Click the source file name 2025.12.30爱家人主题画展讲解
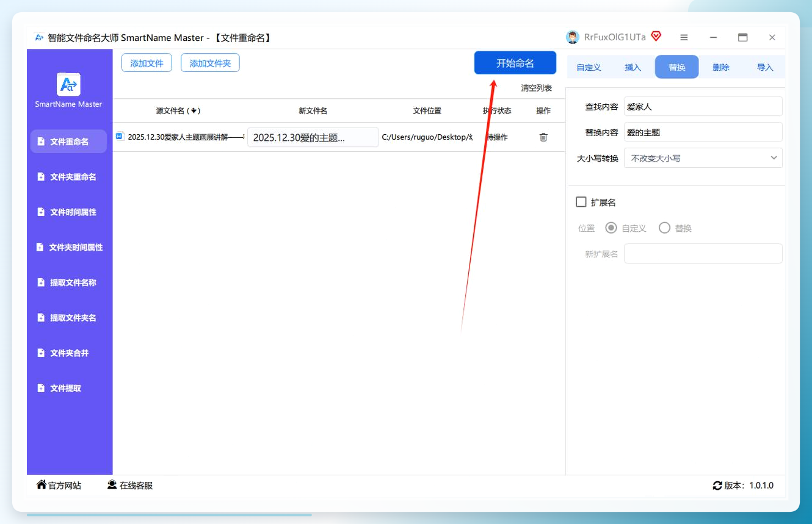812x524 pixels. 186,137
